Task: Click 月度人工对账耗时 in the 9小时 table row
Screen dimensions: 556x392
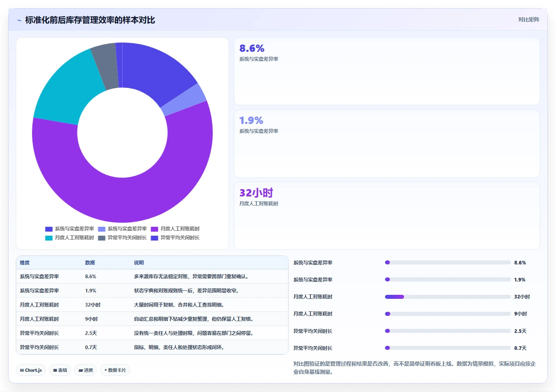Action: click(39, 319)
